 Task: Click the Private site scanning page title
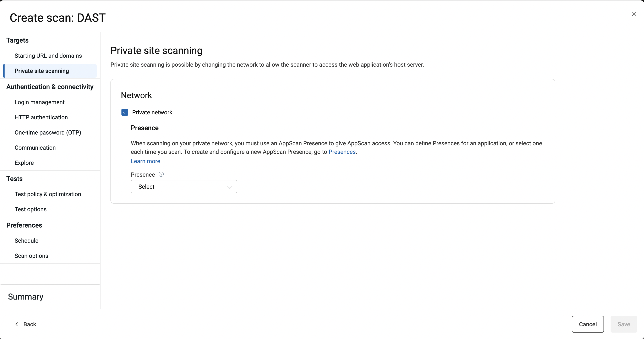pos(157,50)
